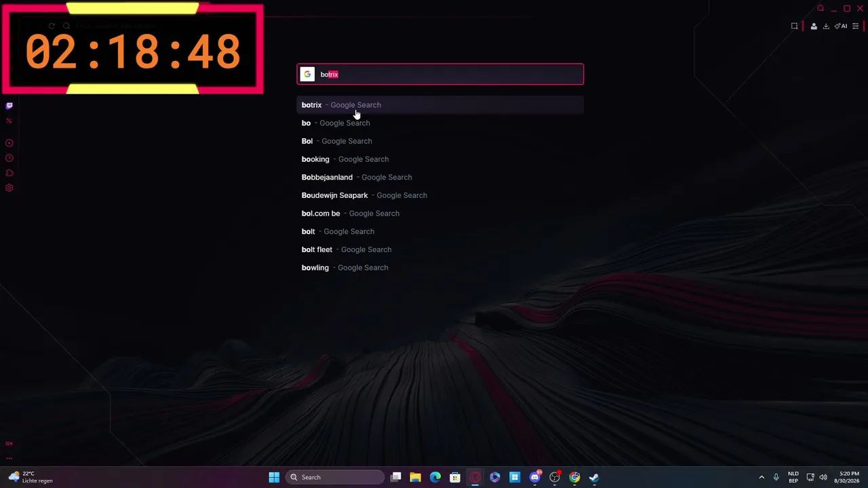The image size is (868, 488).
Task: Select the "botrix" Google Search suggestion
Action: [x=440, y=105]
